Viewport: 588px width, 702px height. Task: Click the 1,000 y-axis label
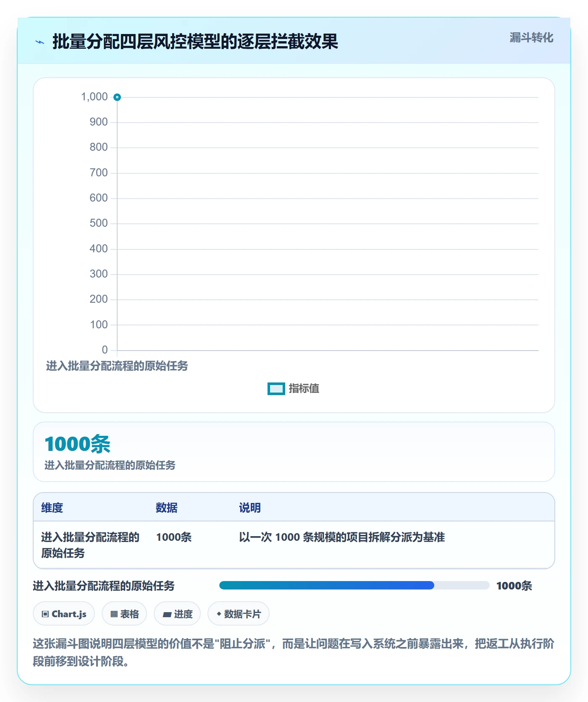(94, 97)
